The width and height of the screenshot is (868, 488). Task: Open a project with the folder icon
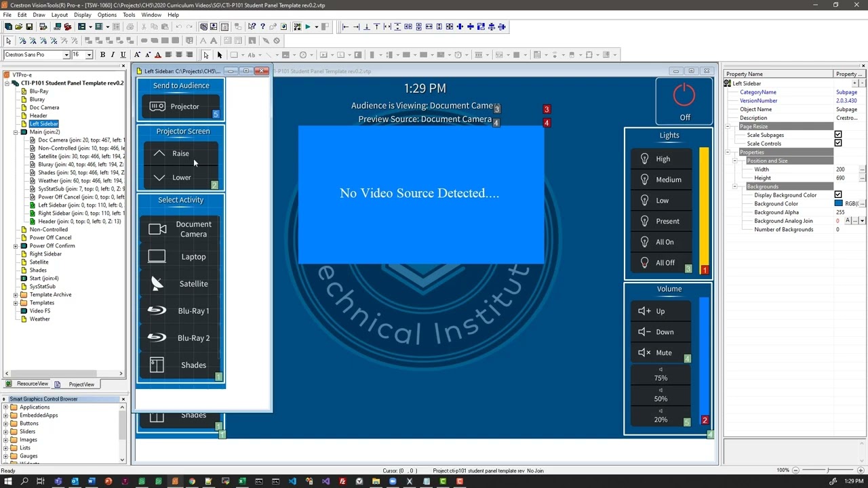point(18,26)
